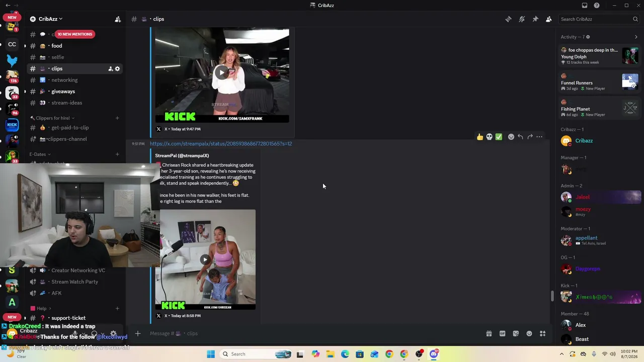Image resolution: width=644 pixels, height=362 pixels.
Task: Collapse the Clippers for hire category
Action: (x=52, y=118)
